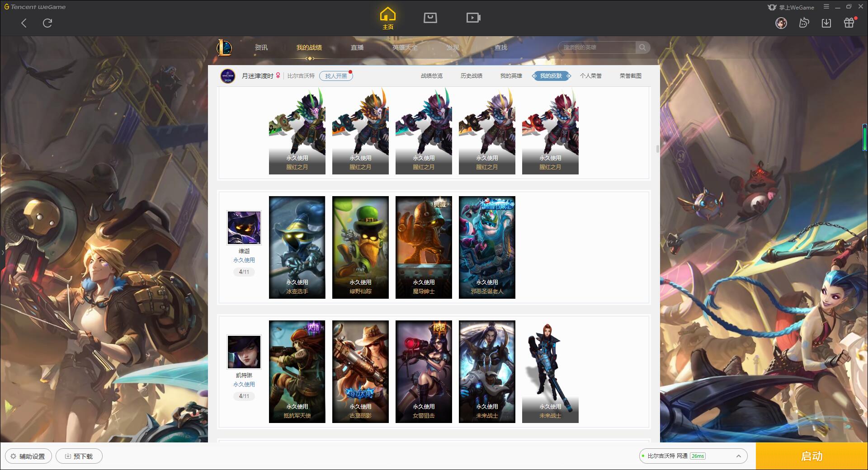Switch to the 英雄大全 tab
This screenshot has height=470, width=868.
pos(405,47)
